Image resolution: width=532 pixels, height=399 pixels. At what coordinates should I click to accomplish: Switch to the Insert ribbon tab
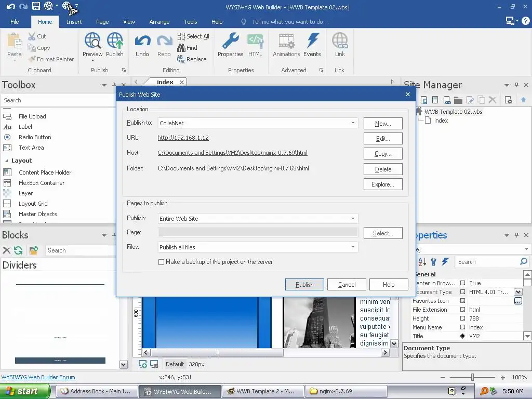pyautogui.click(x=74, y=22)
